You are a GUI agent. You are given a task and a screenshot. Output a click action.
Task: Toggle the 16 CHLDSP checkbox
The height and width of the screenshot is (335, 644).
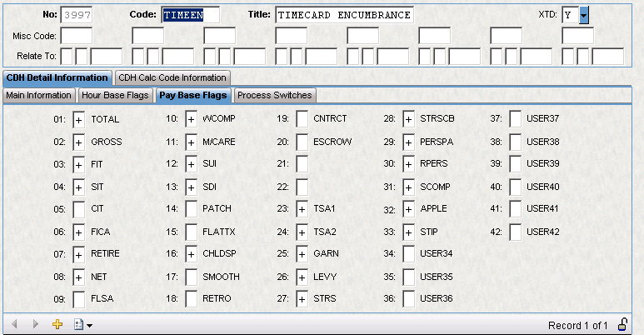pos(191,254)
